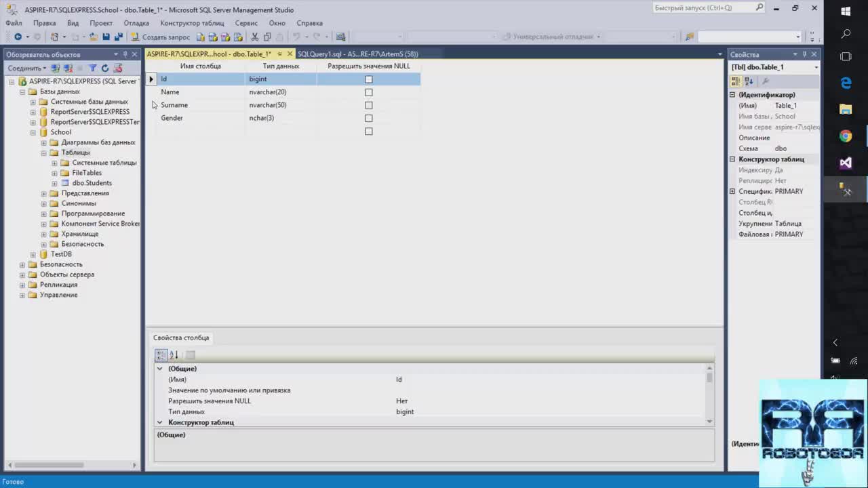The height and width of the screenshot is (488, 868).
Task: Expand the Представления folder
Action: coord(43,193)
